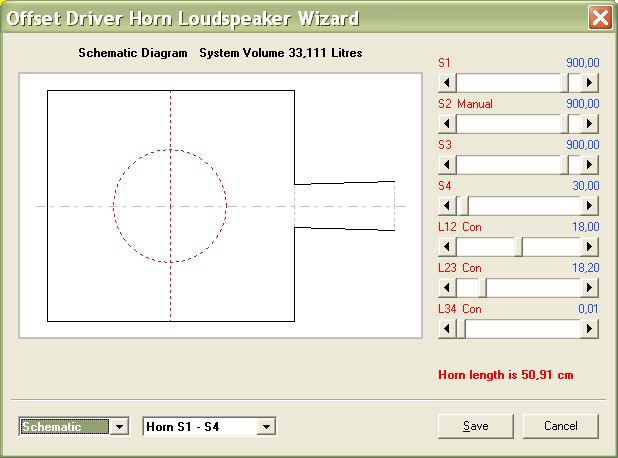The height and width of the screenshot is (458, 618).
Task: Decrease L12 using left scroll arrow
Action: coord(447,247)
